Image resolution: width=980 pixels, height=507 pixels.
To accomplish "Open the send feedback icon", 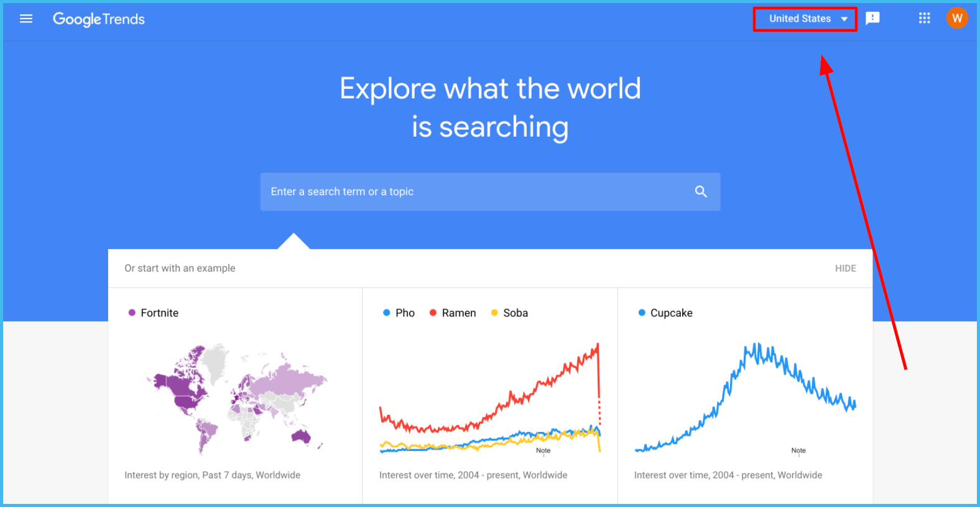I will pos(872,19).
